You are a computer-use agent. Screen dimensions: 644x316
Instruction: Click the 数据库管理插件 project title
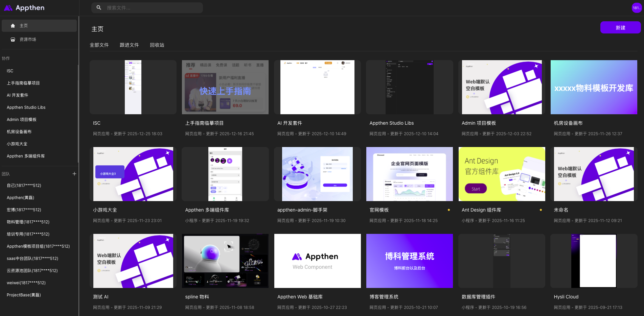tap(478, 297)
